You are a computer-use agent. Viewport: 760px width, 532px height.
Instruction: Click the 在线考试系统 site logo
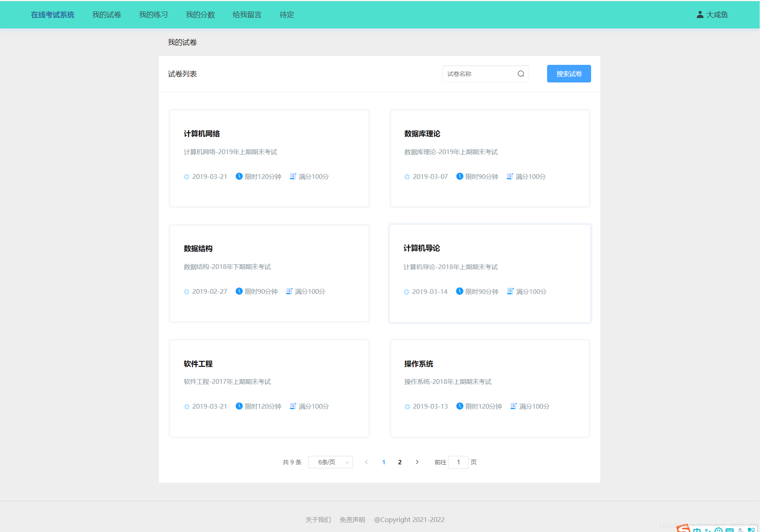53,15
